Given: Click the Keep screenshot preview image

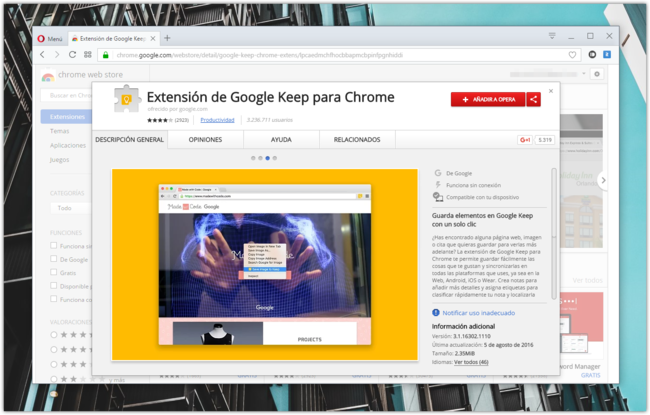Looking at the screenshot, I should click(x=264, y=265).
